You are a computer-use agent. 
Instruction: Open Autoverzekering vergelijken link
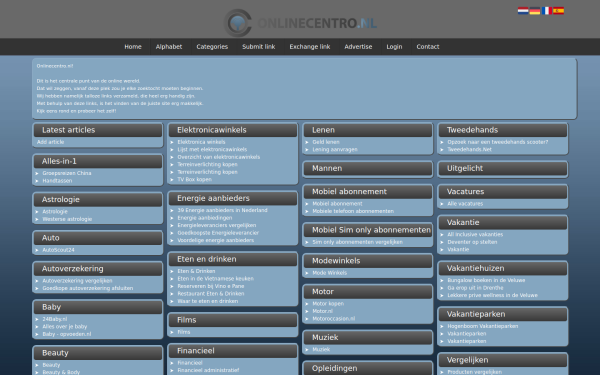77,281
